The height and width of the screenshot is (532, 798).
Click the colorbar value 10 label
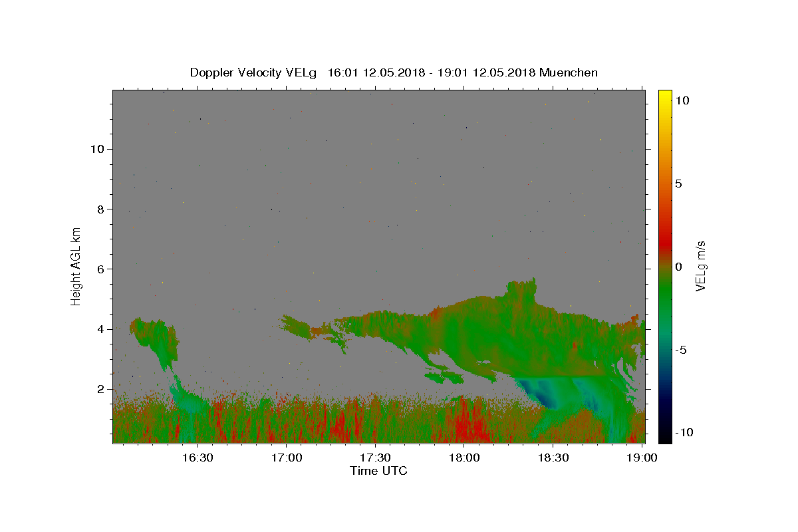pos(682,100)
